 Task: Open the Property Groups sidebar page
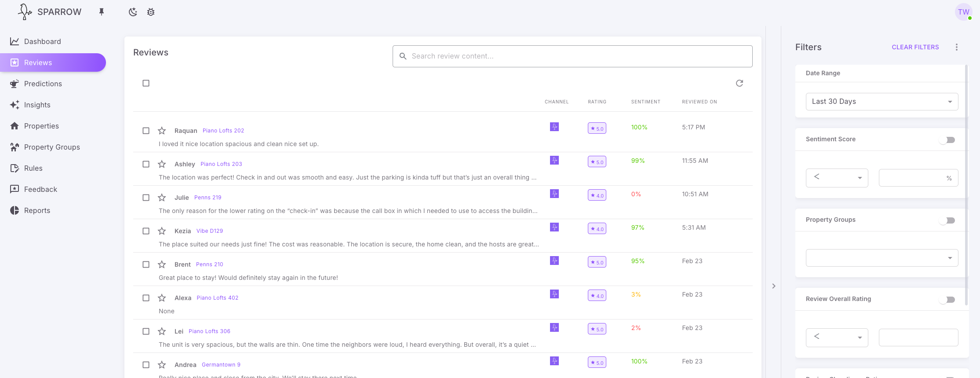(x=52, y=147)
